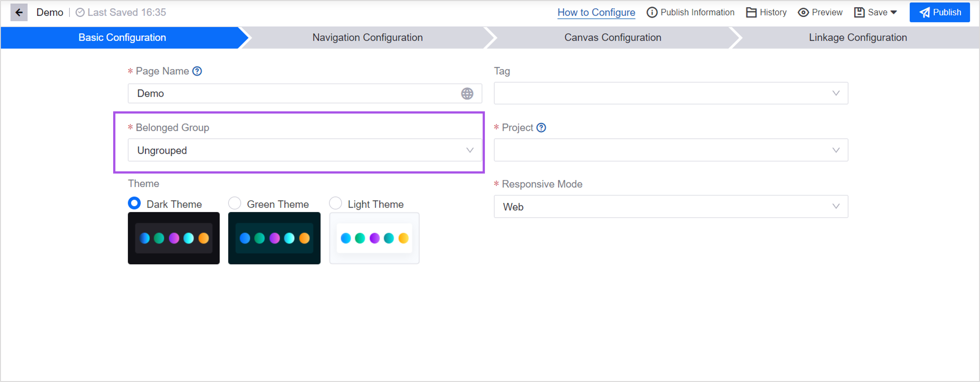Image resolution: width=980 pixels, height=382 pixels.
Task: Expand the Belonged Group dropdown
Action: coord(304,150)
